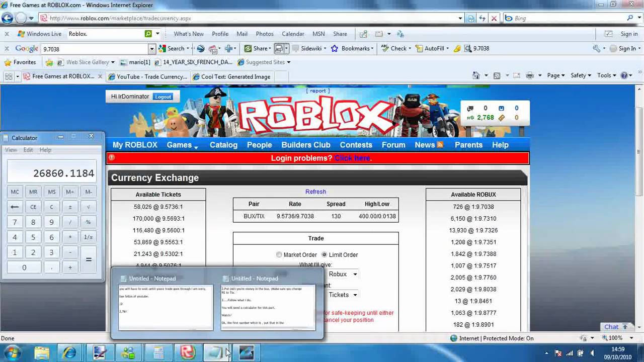Open the Suggested Sites dropdown
Screen dimensions: 644x362
click(x=288, y=62)
